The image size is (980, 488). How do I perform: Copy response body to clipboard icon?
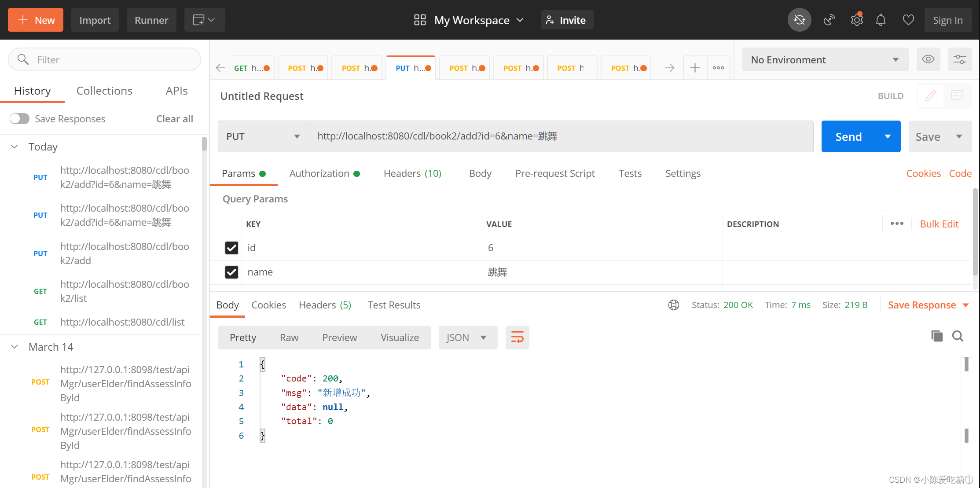937,336
